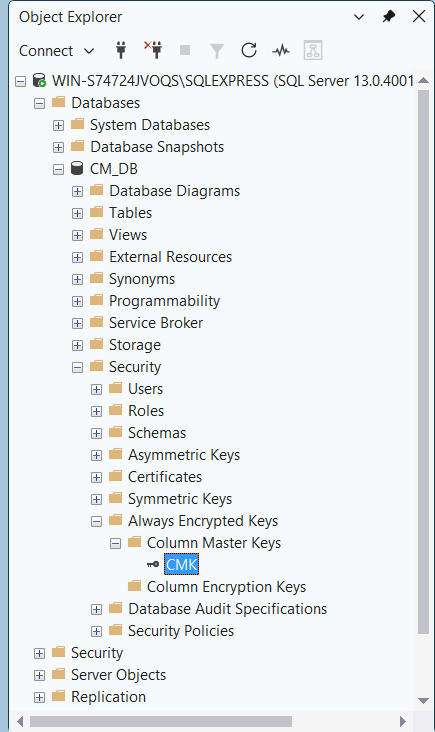
Task: Select the Views tree item label
Action: tap(128, 235)
